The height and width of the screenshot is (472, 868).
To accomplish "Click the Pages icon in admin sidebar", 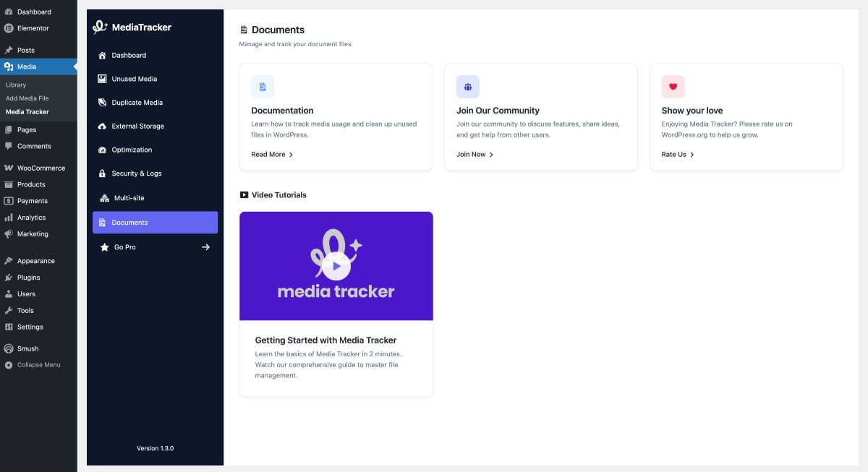I will [9, 129].
